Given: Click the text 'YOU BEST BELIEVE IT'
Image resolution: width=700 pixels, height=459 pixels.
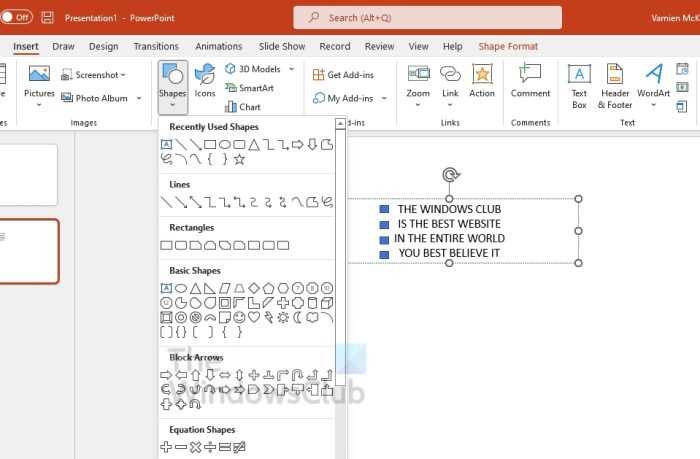Looking at the screenshot, I should click(x=449, y=253).
